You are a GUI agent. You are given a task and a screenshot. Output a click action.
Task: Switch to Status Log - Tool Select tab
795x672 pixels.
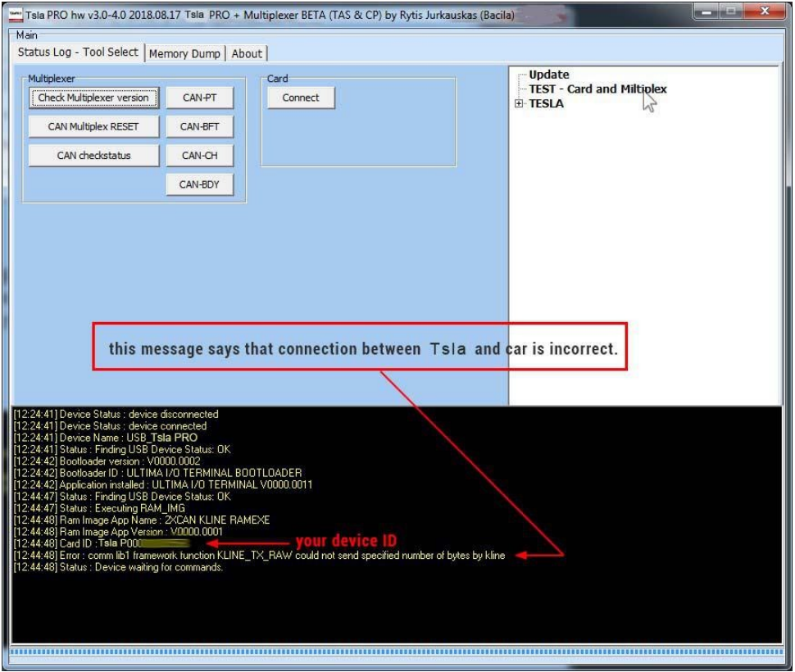click(78, 52)
